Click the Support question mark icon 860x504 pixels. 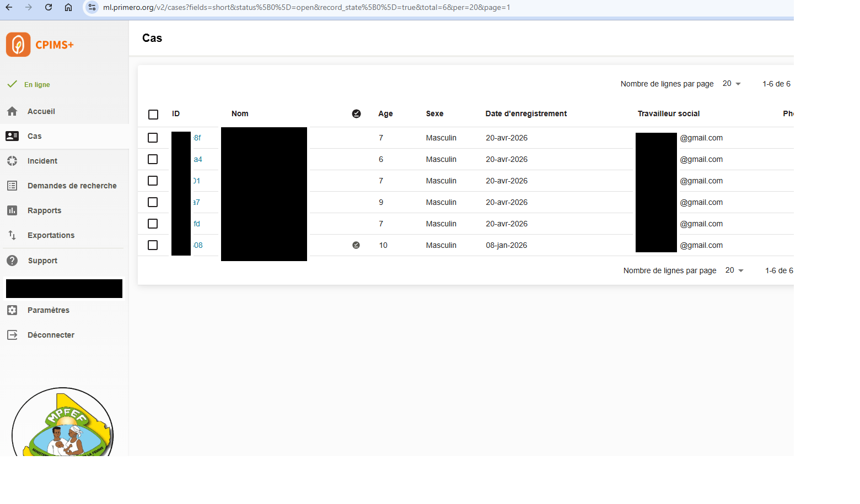[x=12, y=261]
